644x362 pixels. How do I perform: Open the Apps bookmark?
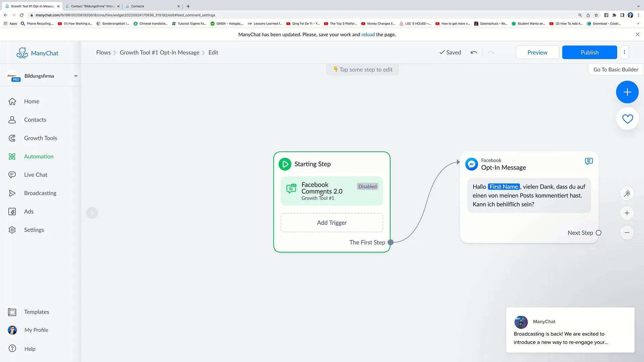click(10, 23)
